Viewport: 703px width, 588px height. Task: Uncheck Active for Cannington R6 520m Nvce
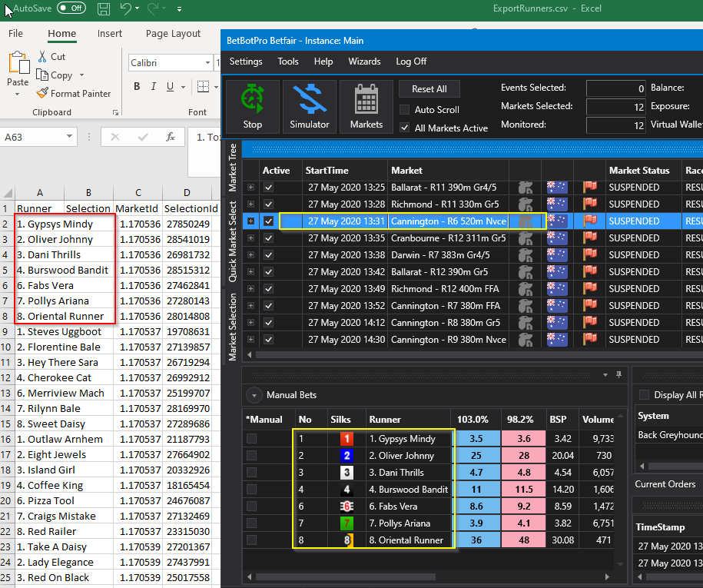coord(269,221)
